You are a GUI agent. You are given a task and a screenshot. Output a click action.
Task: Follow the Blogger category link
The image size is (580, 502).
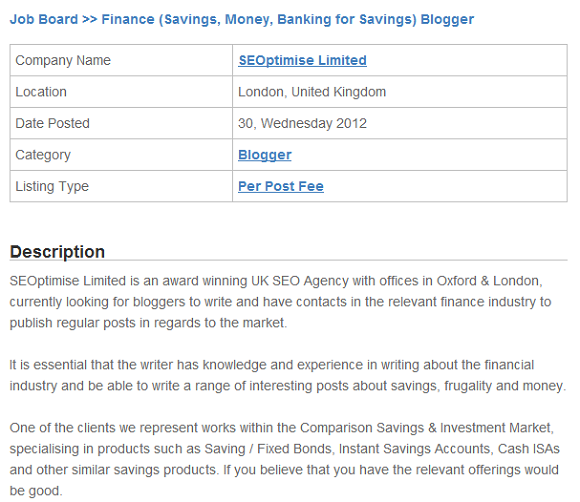[x=264, y=155]
